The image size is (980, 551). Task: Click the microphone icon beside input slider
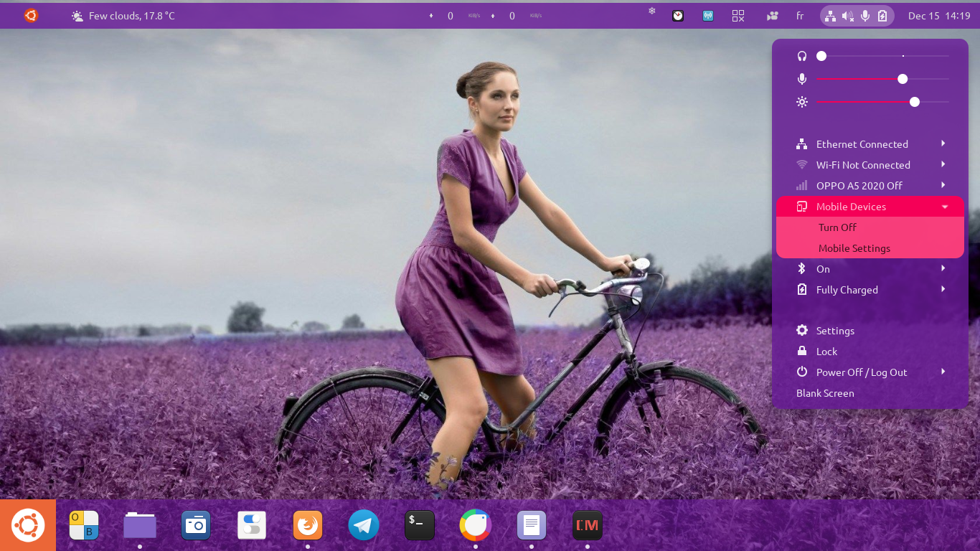pyautogui.click(x=802, y=79)
